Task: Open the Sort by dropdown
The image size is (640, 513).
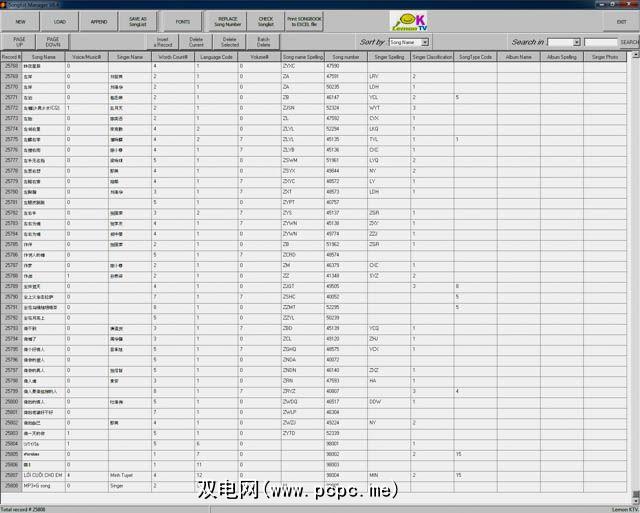Action: point(424,42)
